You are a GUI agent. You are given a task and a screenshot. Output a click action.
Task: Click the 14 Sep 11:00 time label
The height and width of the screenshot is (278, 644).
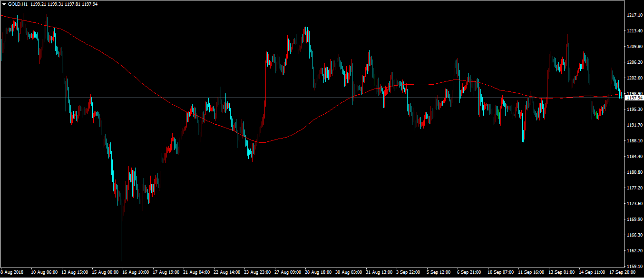(592, 273)
